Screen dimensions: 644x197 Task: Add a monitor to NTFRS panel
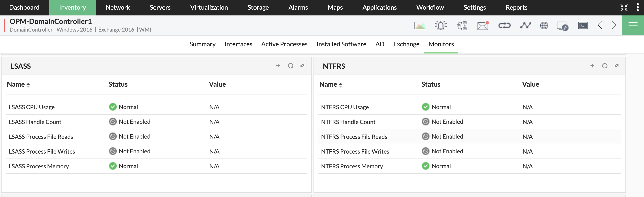592,66
